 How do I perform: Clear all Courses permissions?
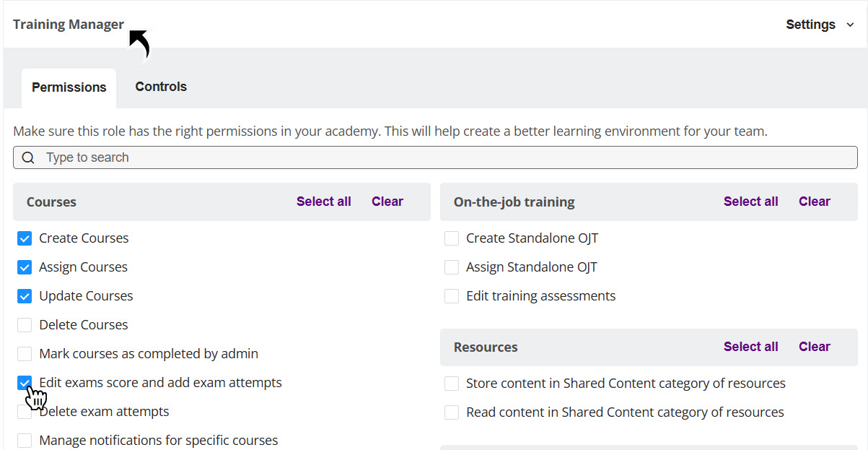pos(387,202)
